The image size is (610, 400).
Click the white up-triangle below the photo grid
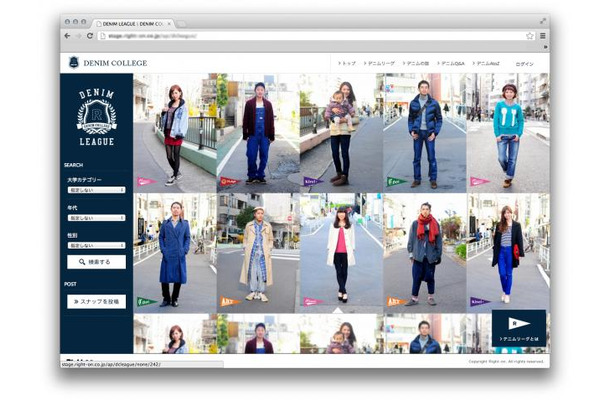point(338,310)
